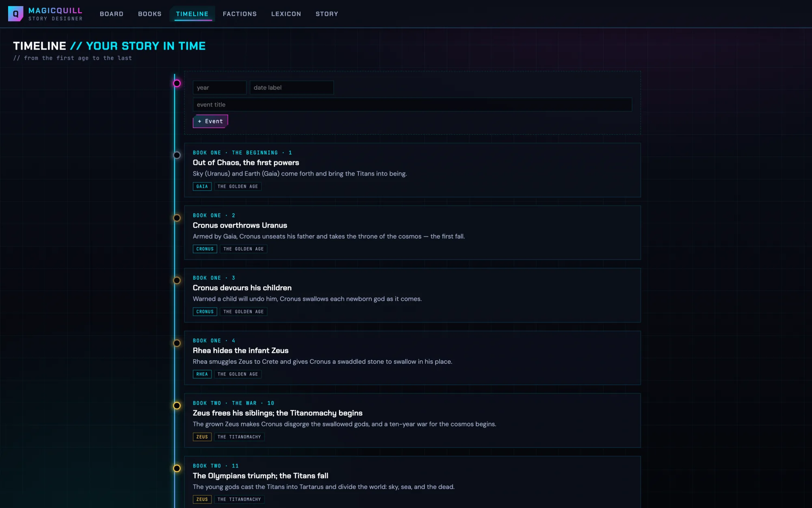Click ZEUS tag under Titanomachy begins

coord(202,437)
